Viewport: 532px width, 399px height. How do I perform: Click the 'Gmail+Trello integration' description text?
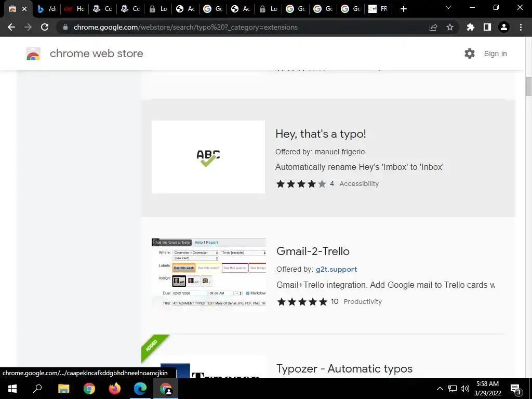pyautogui.click(x=385, y=285)
